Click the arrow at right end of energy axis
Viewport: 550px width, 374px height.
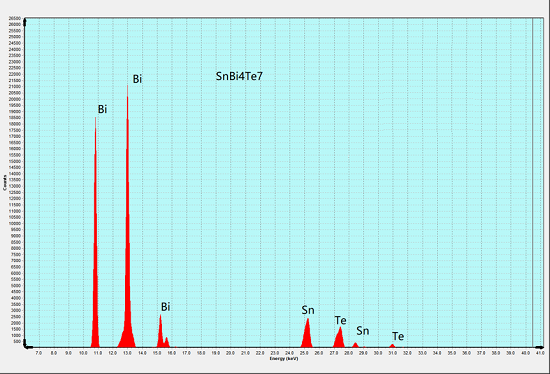point(539,347)
